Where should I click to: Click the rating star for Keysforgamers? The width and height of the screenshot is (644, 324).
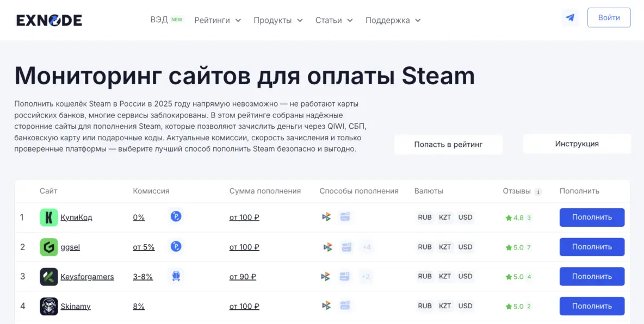[x=509, y=277]
